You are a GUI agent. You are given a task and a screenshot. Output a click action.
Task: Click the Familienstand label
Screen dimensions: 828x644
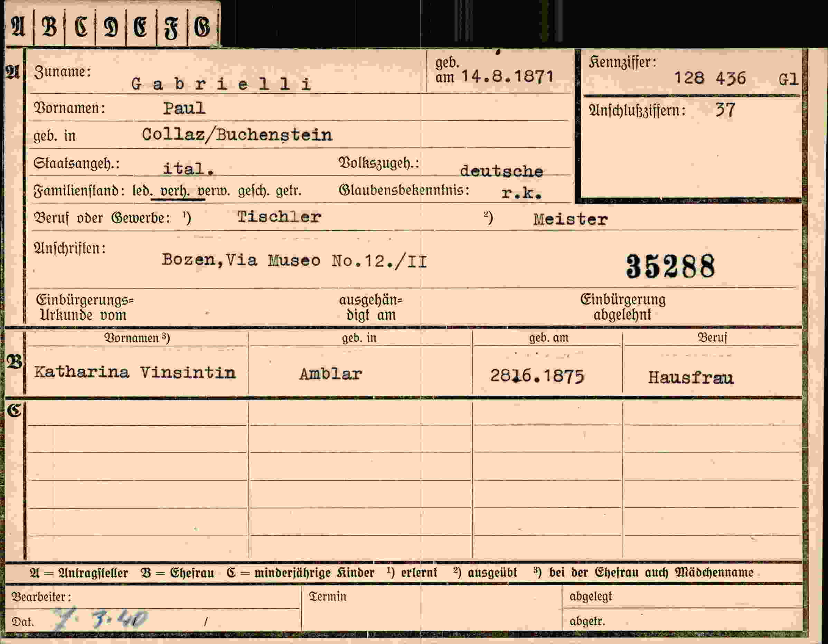[x=79, y=190]
